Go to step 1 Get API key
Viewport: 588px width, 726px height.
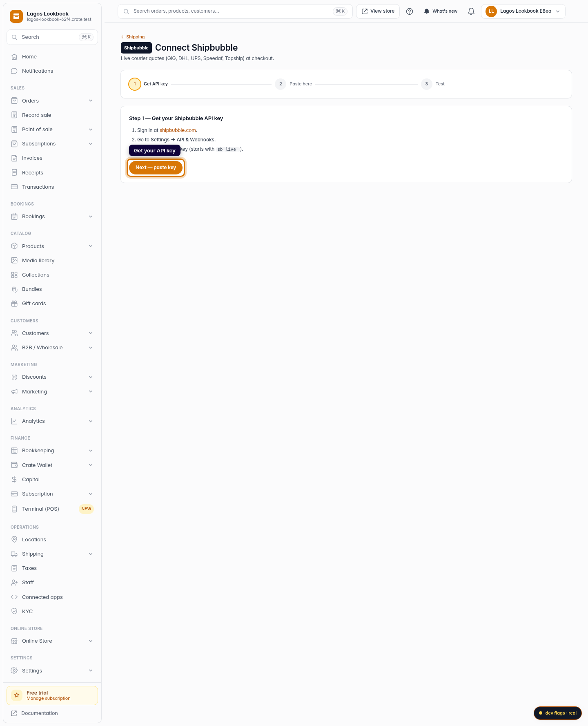click(x=148, y=84)
